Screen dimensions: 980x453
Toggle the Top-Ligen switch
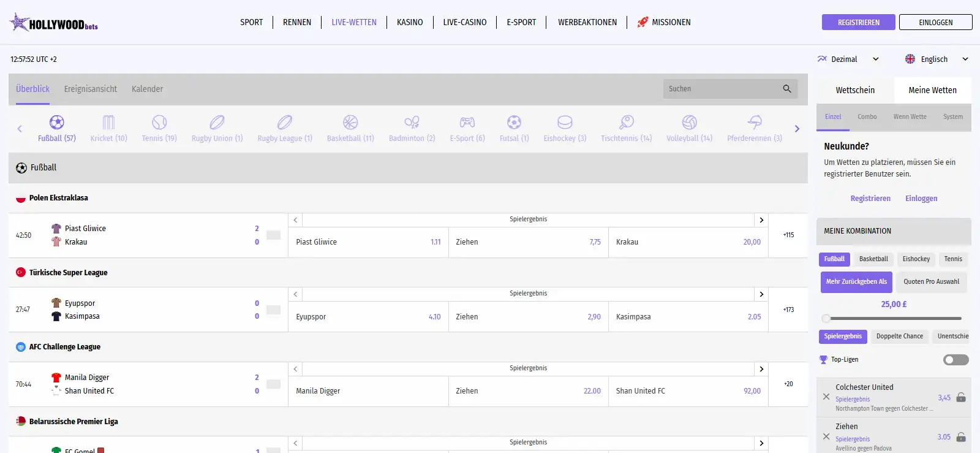(x=956, y=360)
